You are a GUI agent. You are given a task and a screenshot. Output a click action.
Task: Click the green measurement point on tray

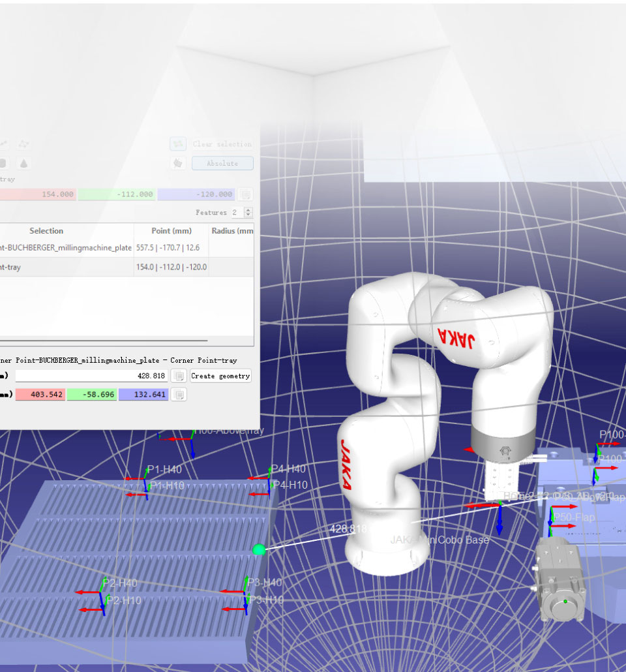(259, 550)
